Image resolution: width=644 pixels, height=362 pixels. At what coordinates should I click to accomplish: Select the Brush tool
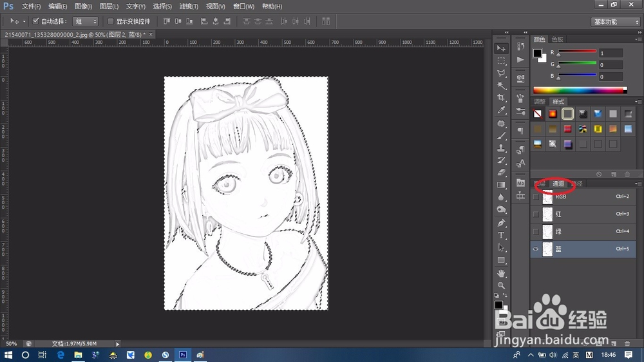tap(501, 136)
